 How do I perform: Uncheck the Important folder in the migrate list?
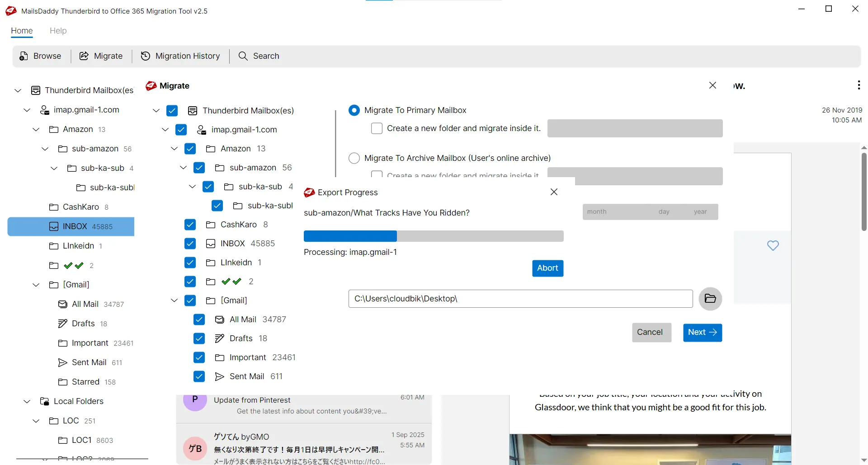point(199,357)
